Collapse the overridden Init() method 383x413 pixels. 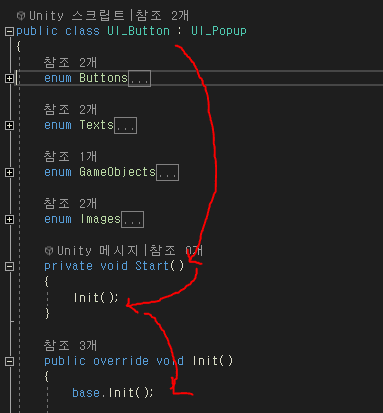pyautogui.click(x=9, y=361)
